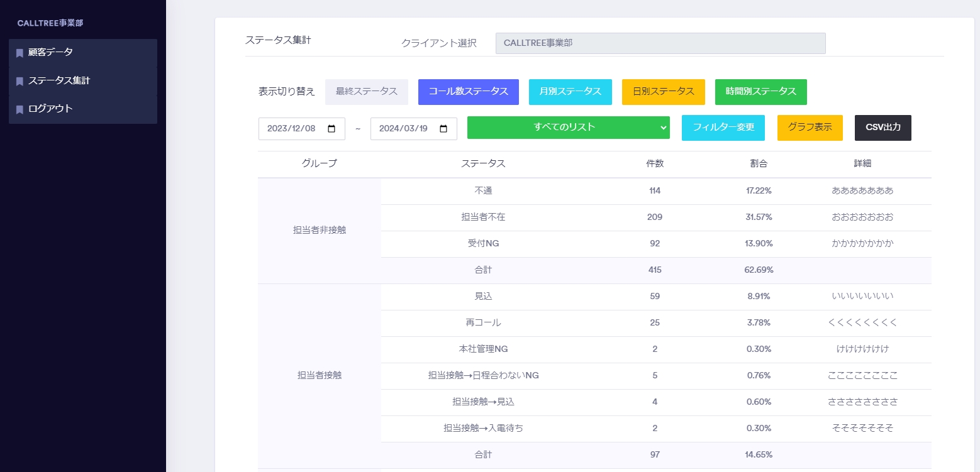
Task: Click detail text いいいいいいいい
Action: pyautogui.click(x=862, y=297)
